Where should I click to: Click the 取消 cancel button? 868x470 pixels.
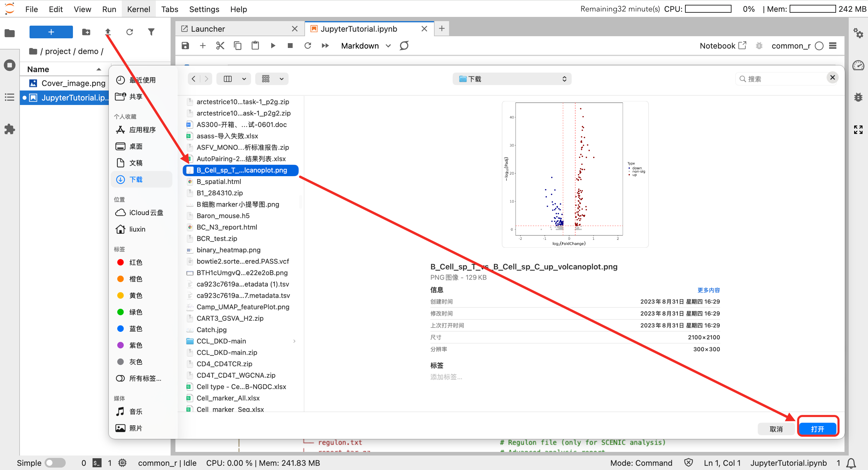(776, 429)
